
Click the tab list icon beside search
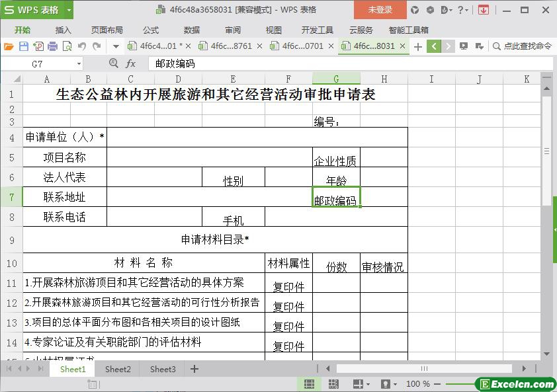479,46
